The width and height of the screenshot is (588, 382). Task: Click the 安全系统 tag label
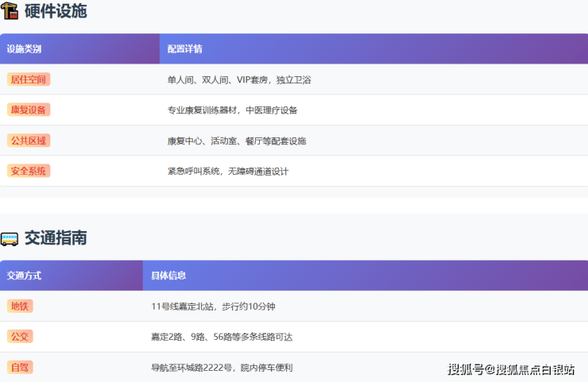click(x=29, y=171)
